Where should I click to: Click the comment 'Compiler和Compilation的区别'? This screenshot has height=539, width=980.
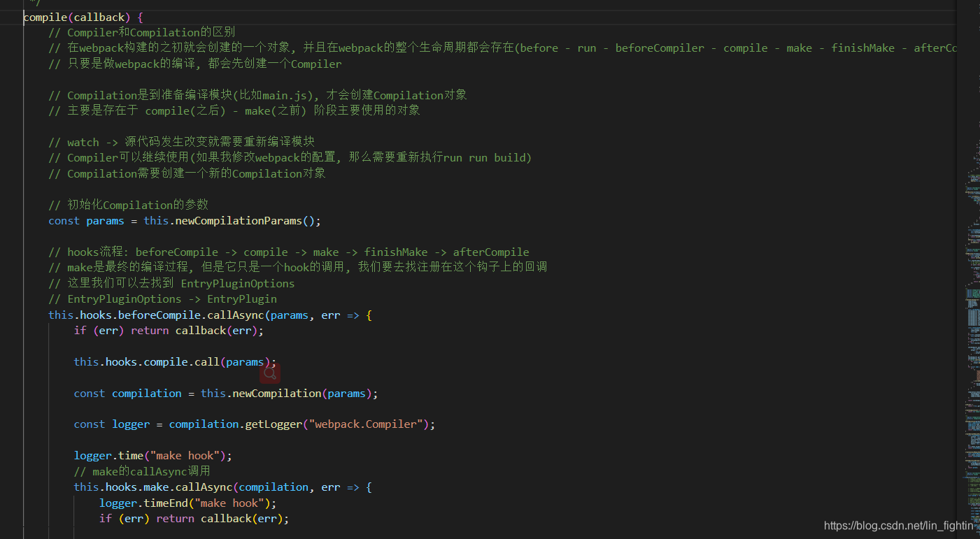142,32
